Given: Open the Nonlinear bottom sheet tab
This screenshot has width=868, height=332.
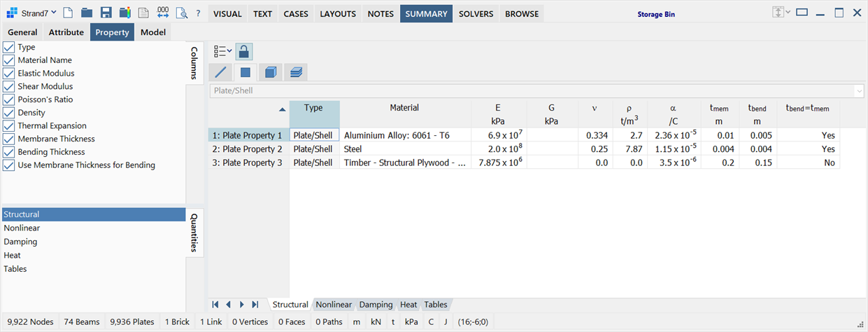Looking at the screenshot, I should coord(334,305).
